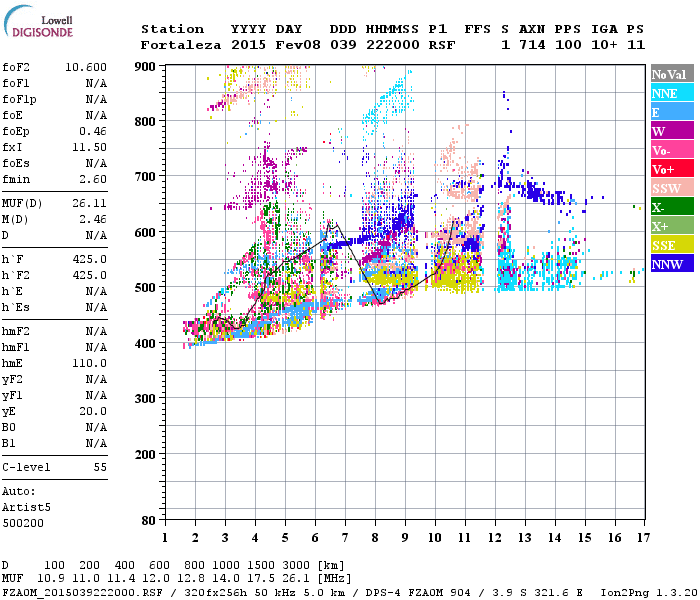This screenshot has width=700, height=600.
Task: Click the Vo- pink legend box
Action: pyautogui.click(x=672, y=150)
